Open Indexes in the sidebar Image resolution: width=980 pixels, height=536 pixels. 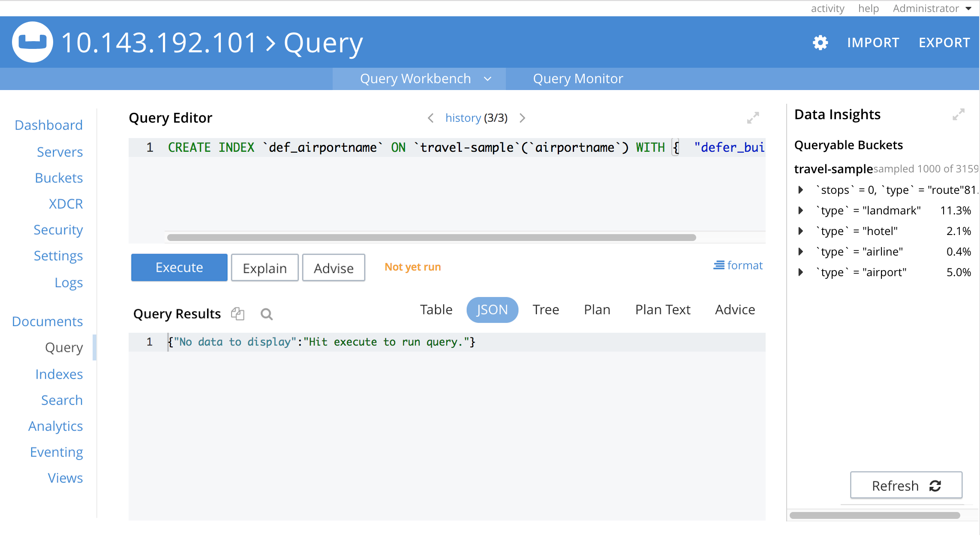59,374
